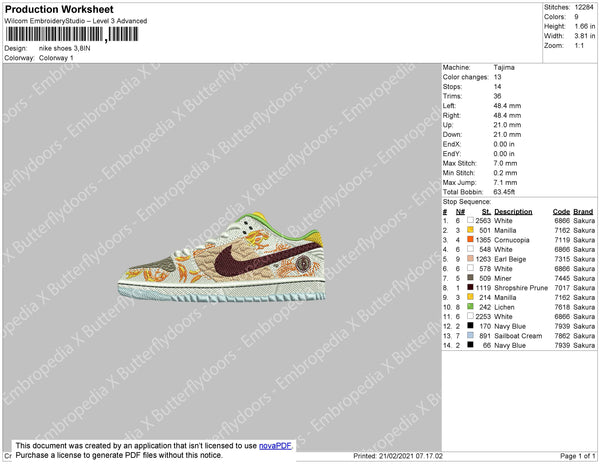This screenshot has width=600, height=464.
Task: Select the orange Cornucopia color swatch
Action: coord(470,239)
